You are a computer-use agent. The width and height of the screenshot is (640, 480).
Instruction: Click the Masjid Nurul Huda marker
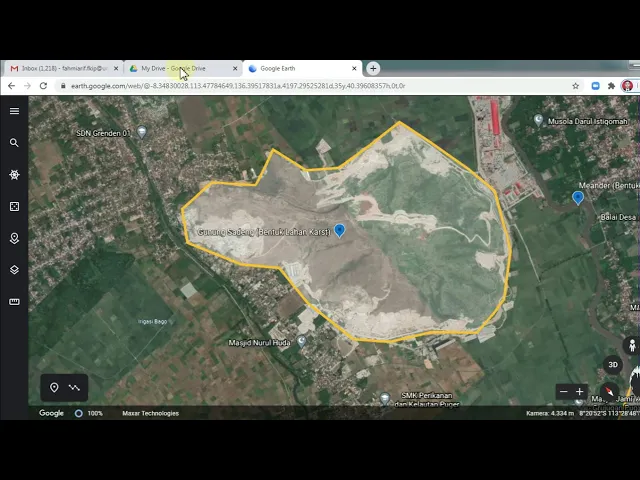pos(301,341)
